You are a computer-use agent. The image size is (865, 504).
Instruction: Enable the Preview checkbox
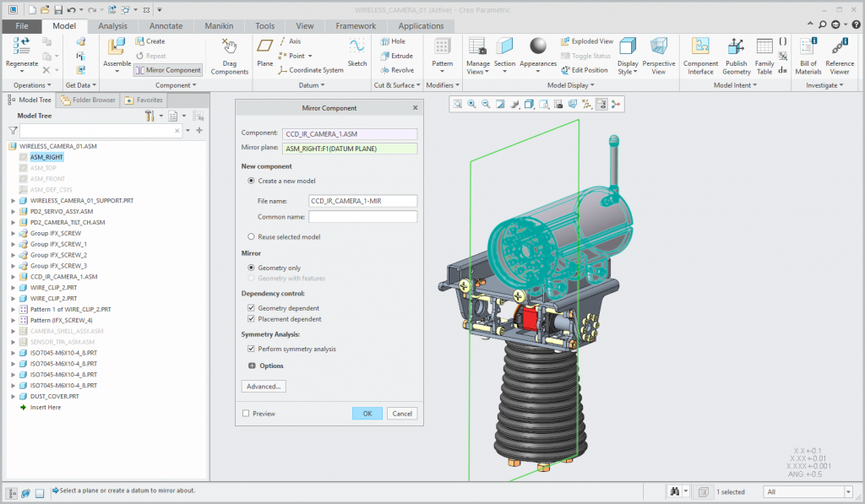click(246, 414)
